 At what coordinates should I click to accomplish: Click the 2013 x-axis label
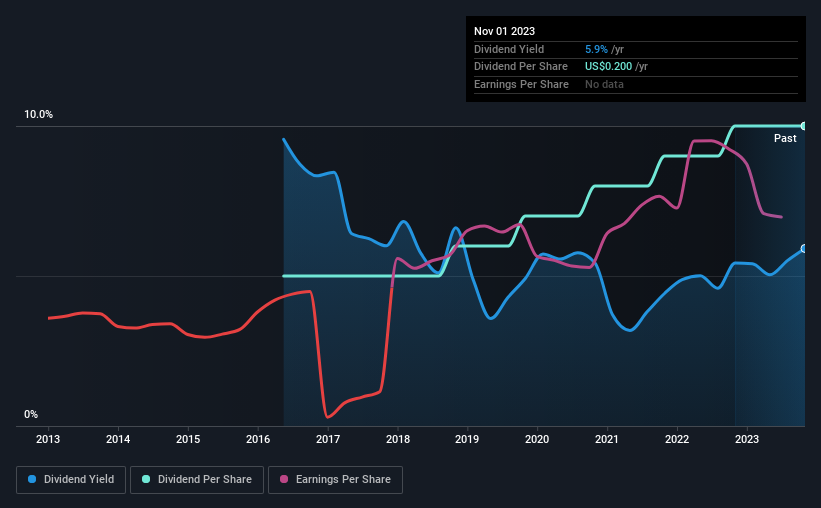click(x=48, y=439)
